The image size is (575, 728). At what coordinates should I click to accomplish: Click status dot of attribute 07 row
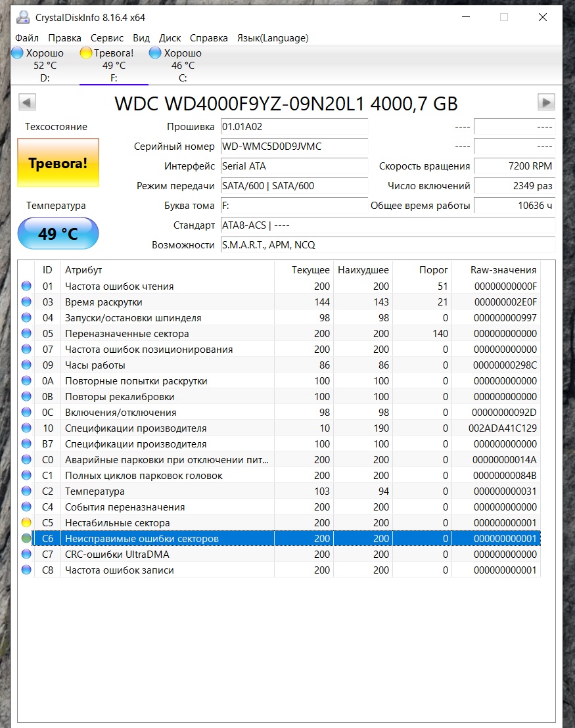26,349
